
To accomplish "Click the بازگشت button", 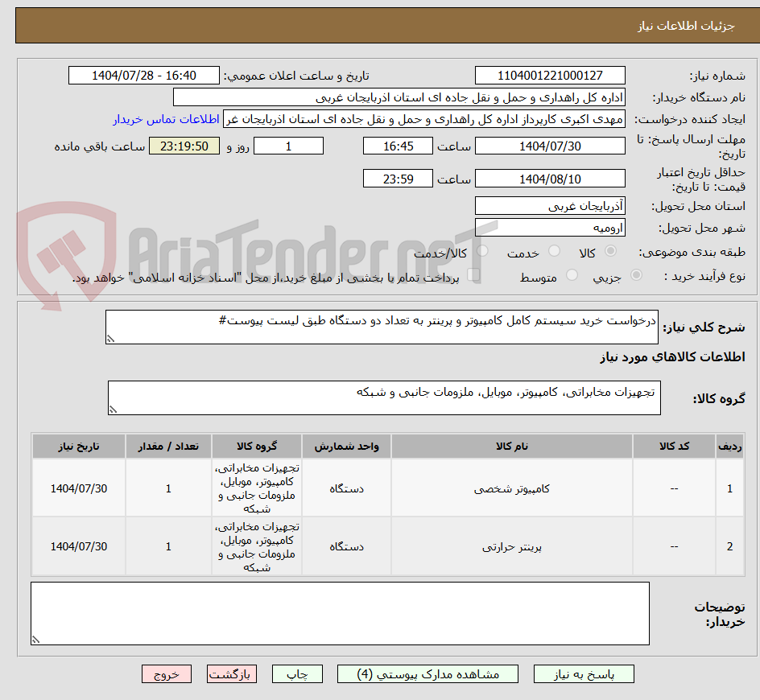I will [x=231, y=674].
